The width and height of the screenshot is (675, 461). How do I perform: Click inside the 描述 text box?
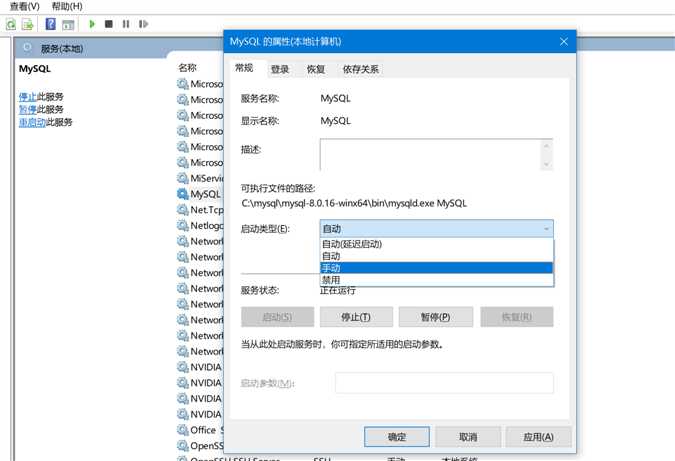pos(431,154)
